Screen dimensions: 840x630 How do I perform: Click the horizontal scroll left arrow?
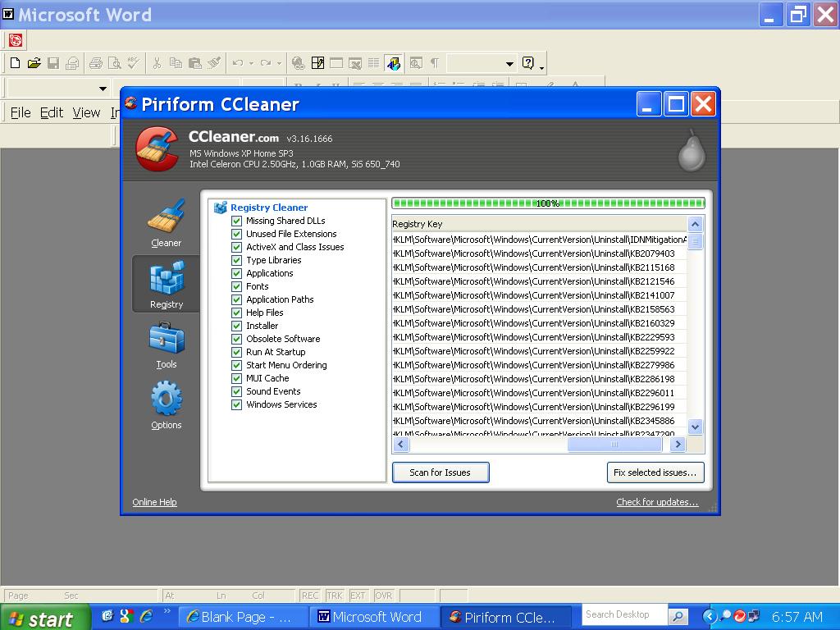pos(400,444)
